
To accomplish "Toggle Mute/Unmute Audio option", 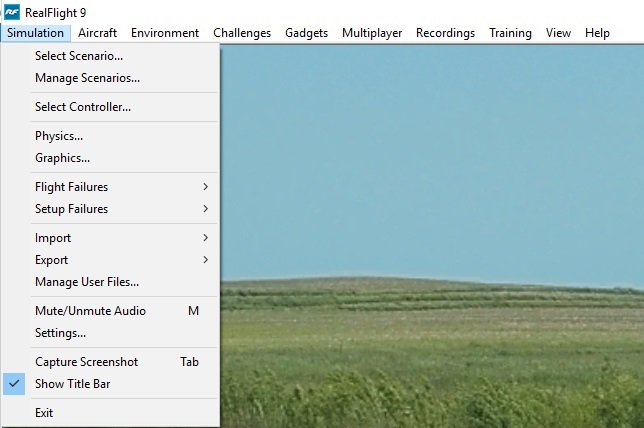I will [90, 311].
